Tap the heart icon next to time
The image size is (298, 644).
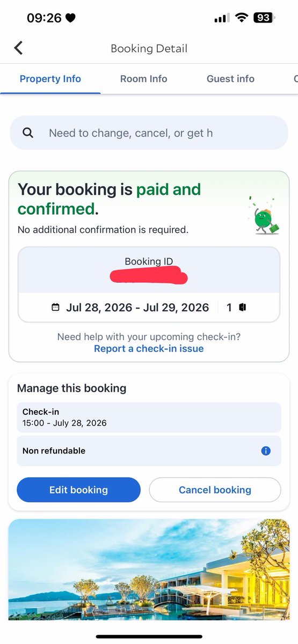[70, 18]
